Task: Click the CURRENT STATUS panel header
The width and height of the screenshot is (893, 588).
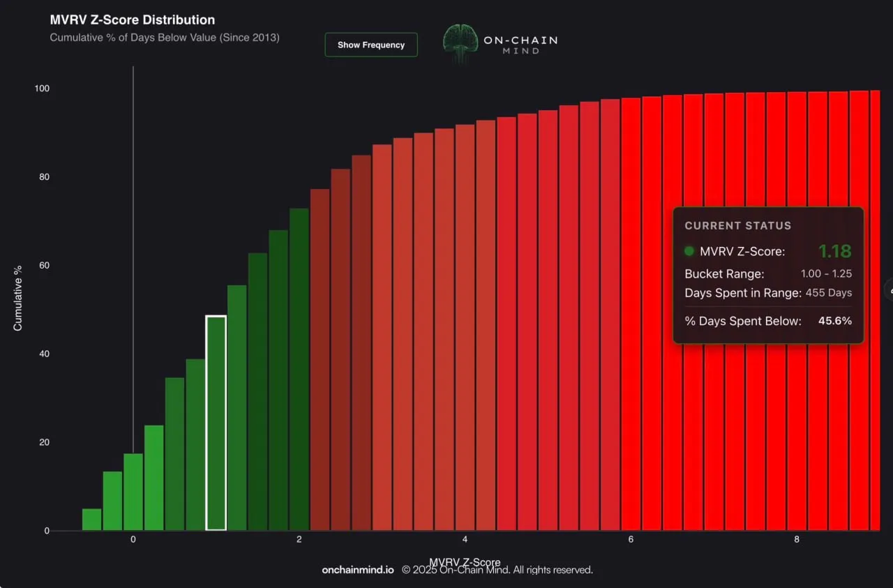Action: click(x=737, y=225)
